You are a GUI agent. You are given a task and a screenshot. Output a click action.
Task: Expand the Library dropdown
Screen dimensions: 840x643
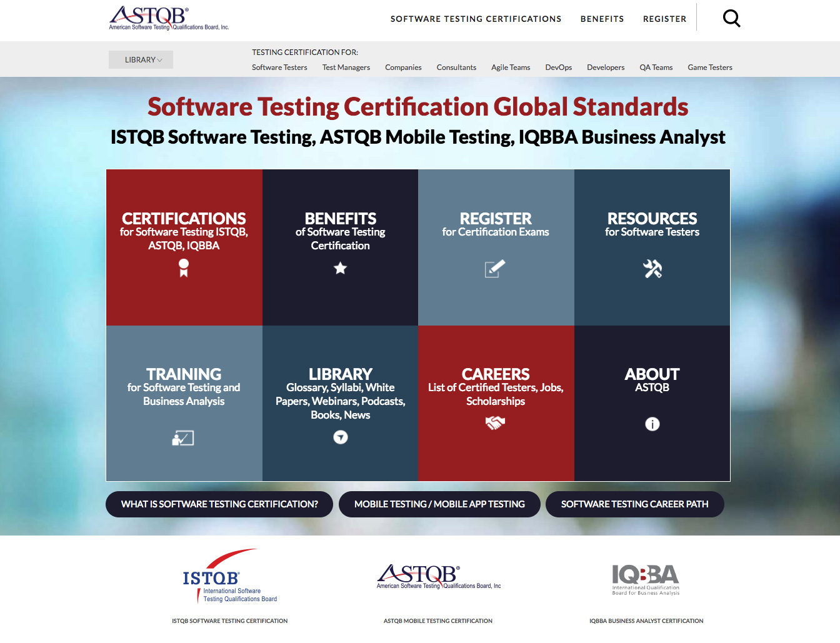[141, 60]
